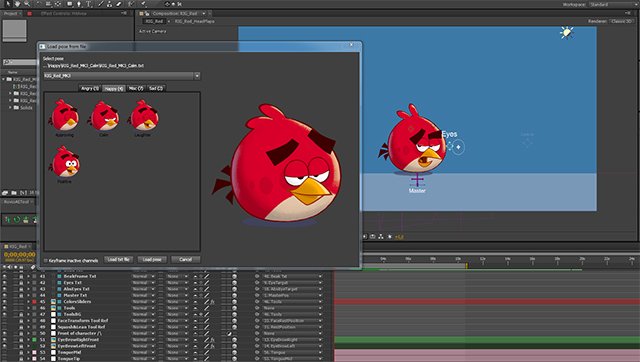Click the new folder icon in Project panel
The image size is (640, 362).
14,193
